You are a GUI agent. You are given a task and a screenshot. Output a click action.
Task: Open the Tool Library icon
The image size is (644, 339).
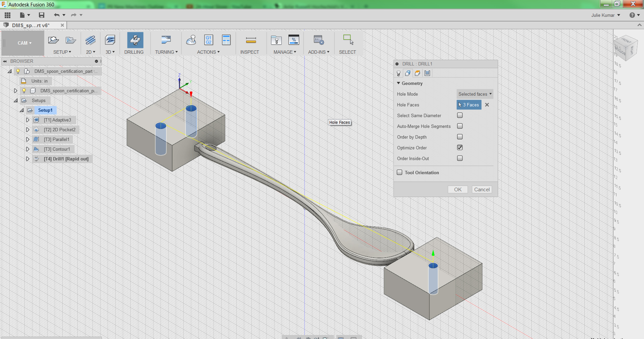tap(276, 40)
